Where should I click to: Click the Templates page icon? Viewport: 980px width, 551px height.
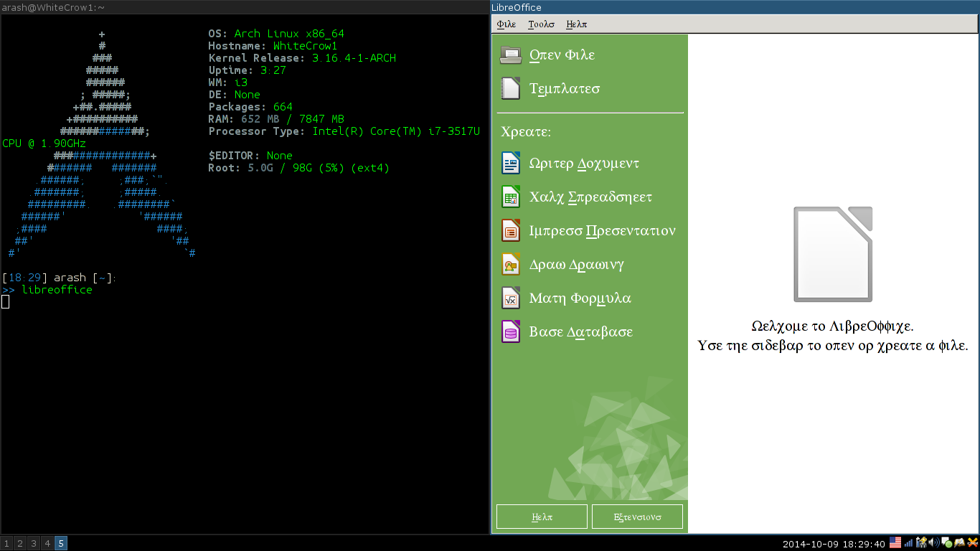511,89
